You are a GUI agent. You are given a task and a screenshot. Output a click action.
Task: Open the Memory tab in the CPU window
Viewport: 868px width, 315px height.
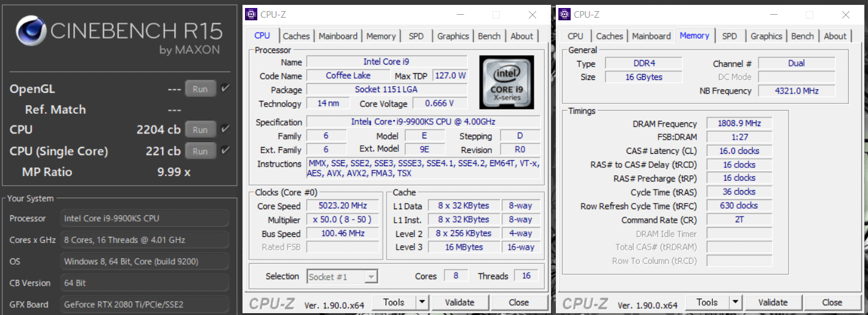[x=380, y=36]
